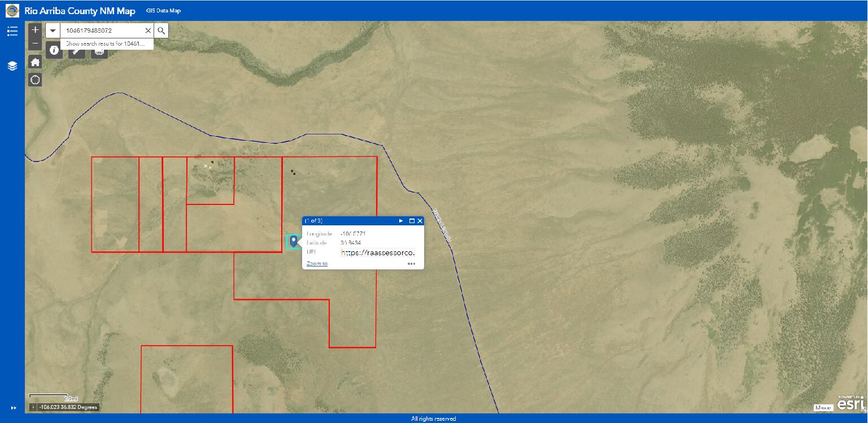This screenshot has height=423, width=868.
Task: Open the map information tool
Action: (54, 50)
